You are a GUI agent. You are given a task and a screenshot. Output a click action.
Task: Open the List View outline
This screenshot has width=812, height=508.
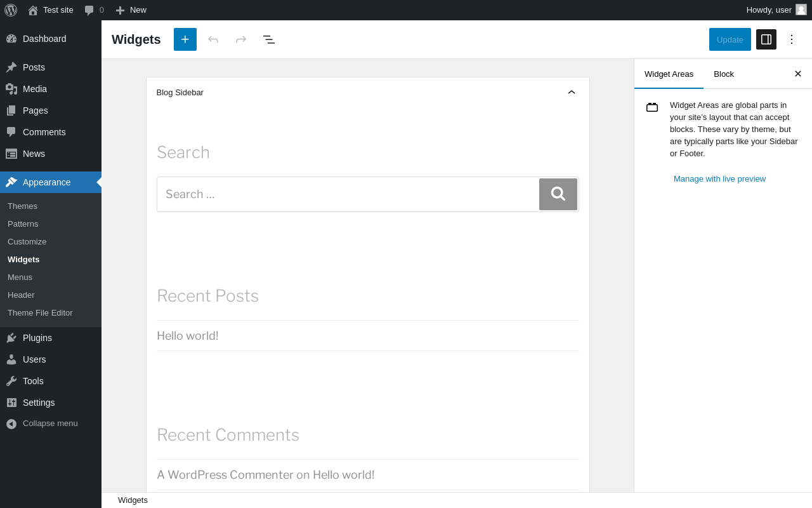coord(269,39)
